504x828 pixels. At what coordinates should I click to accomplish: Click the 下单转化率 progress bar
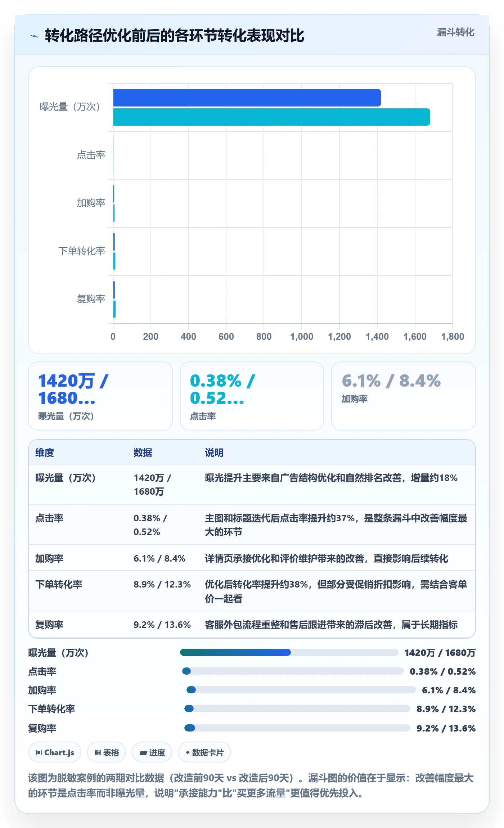point(297,708)
